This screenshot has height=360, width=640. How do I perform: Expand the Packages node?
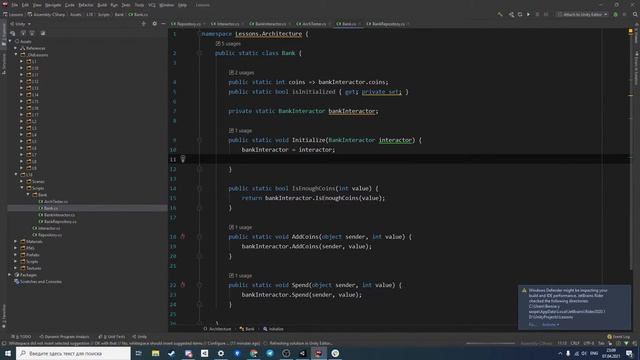pos(10,275)
